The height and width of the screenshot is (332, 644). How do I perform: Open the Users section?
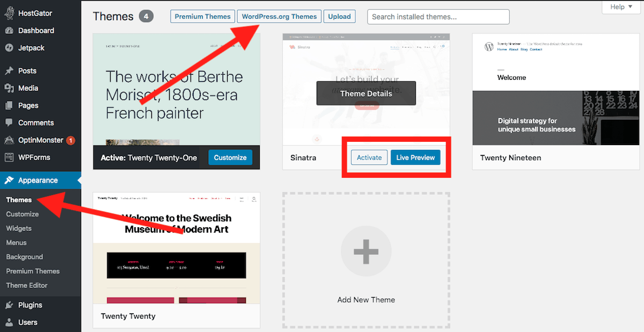24,322
